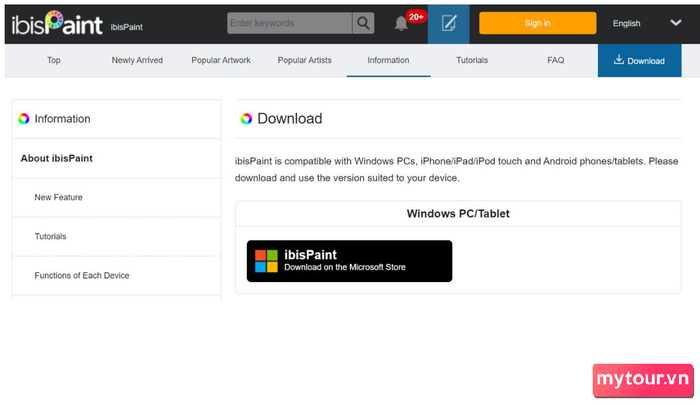Screen dimensions: 700x405
Task: Expand the language chevron dropdown
Action: click(x=676, y=23)
